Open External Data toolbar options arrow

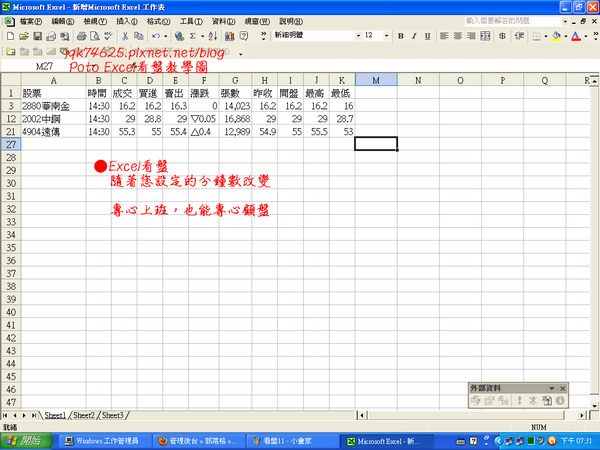552,388
